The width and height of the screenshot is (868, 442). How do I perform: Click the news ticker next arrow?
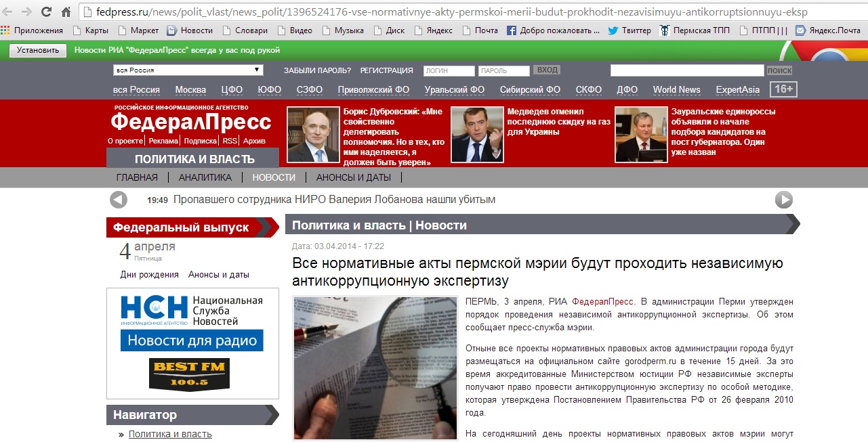pos(784,200)
